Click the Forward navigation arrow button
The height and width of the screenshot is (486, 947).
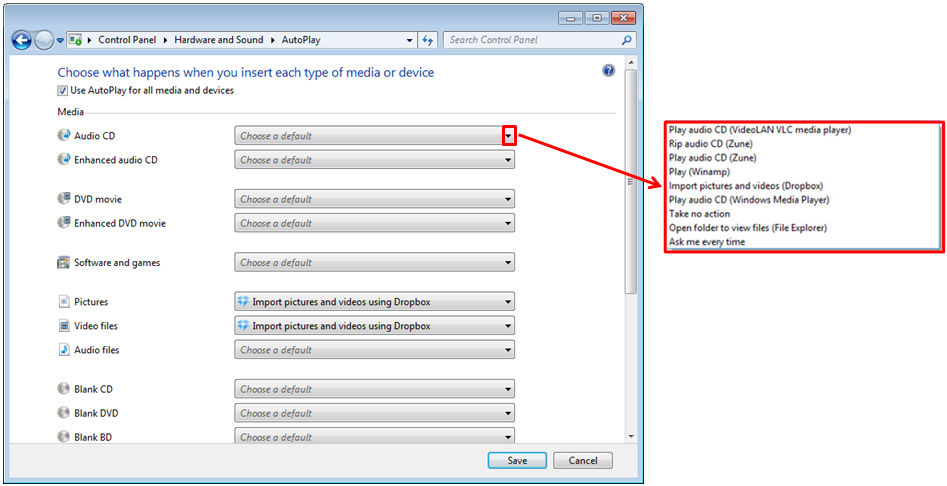[x=44, y=40]
